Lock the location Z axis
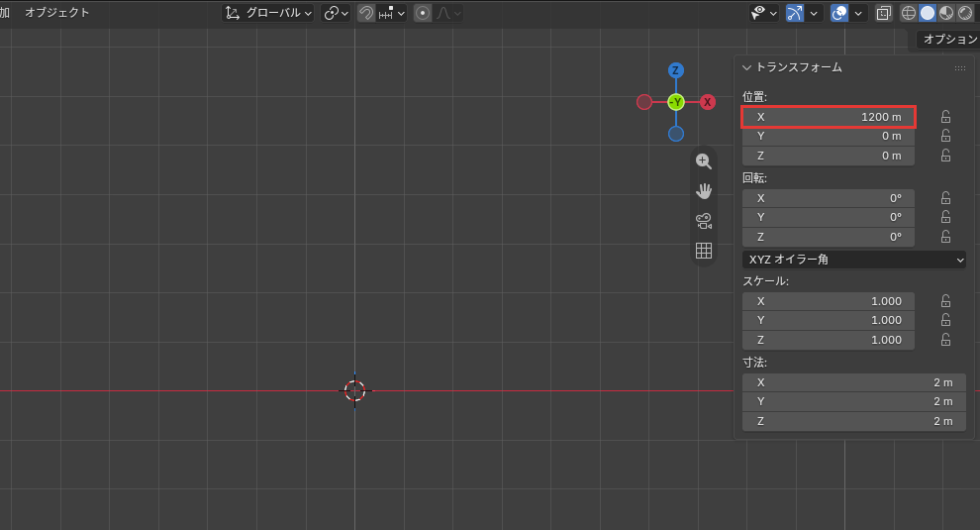This screenshot has width=980, height=530. click(x=945, y=156)
